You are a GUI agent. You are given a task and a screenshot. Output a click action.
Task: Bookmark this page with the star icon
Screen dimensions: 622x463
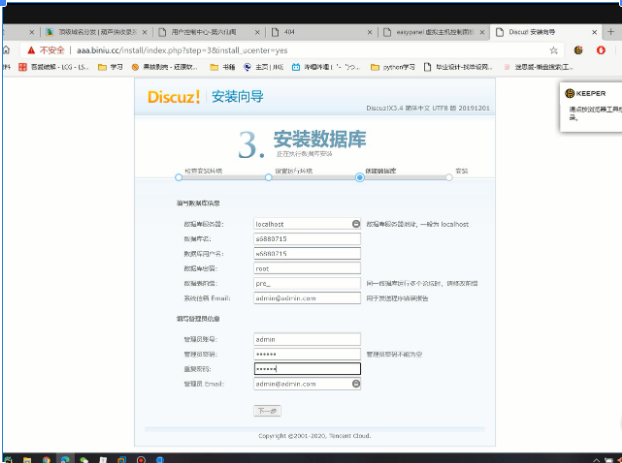pyautogui.click(x=553, y=50)
